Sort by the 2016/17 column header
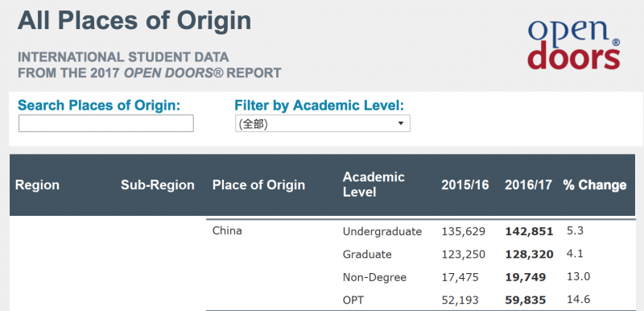 pos(529,185)
